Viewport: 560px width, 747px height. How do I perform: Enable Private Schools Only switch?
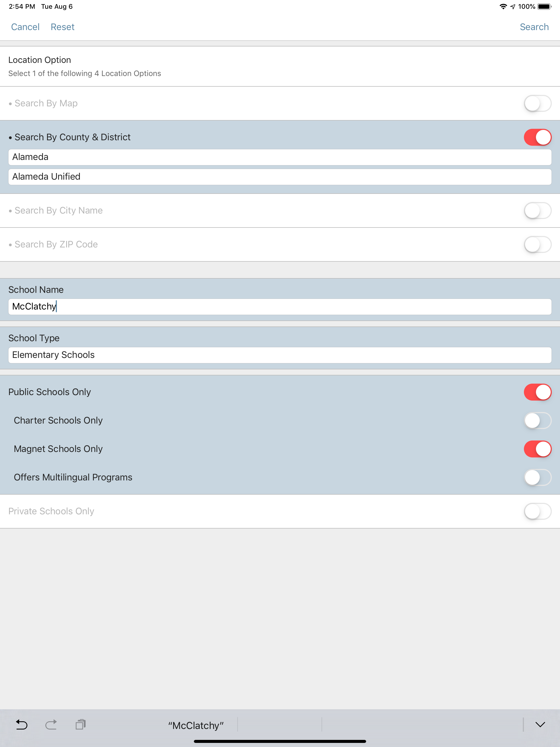[x=538, y=511]
